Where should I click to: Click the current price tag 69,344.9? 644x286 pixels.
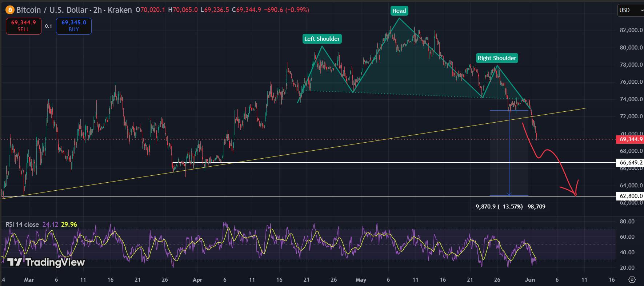click(x=630, y=139)
